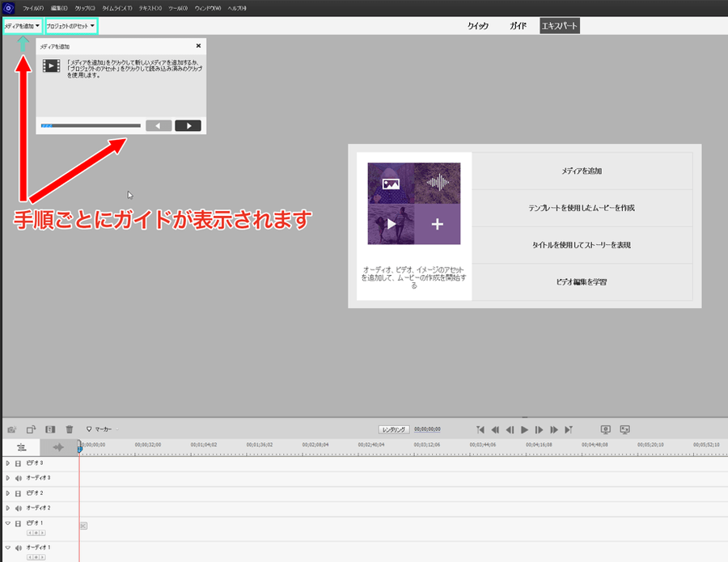Open the ツール(O) menu
Viewport: 728px width, 562px height.
(x=178, y=8)
